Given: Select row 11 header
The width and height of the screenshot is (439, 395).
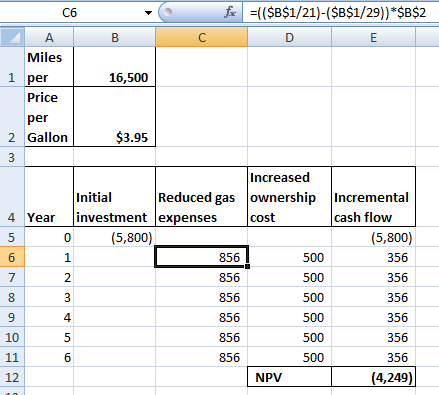Looking at the screenshot, I should 12,357.
